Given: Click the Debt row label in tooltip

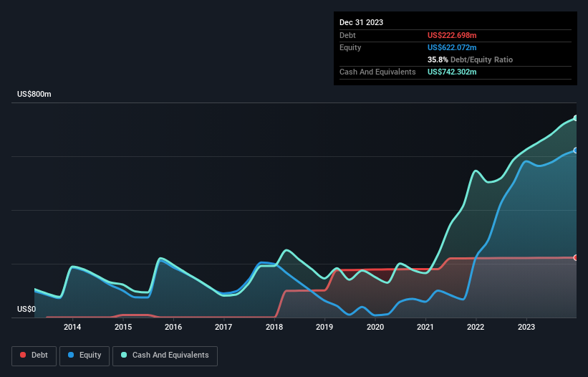Looking at the screenshot, I should click(347, 35).
